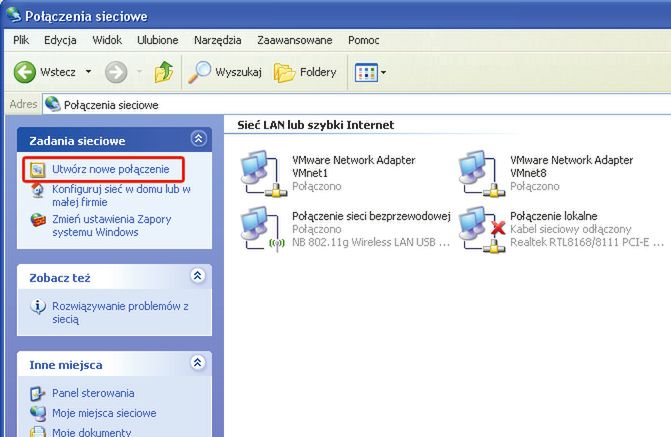
Task: Click the Zobacz też header title
Action: [x=60, y=278]
